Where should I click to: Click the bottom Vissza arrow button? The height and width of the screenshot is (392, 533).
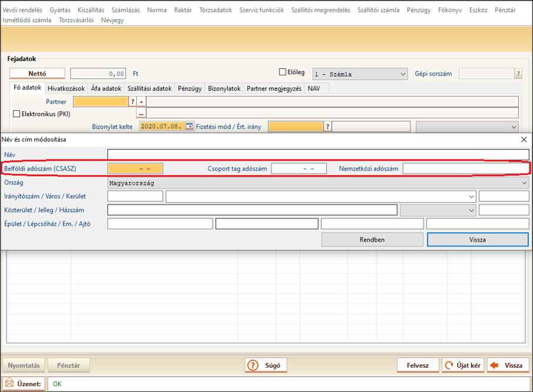click(x=508, y=366)
